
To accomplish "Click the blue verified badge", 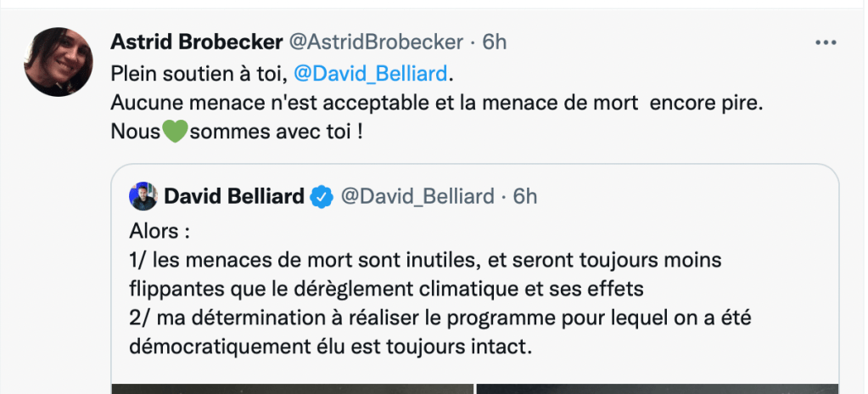I will tap(322, 197).
